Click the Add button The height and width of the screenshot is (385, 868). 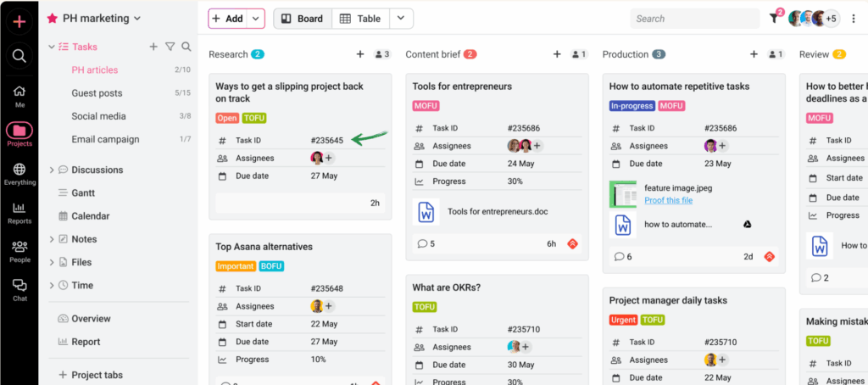click(x=227, y=19)
